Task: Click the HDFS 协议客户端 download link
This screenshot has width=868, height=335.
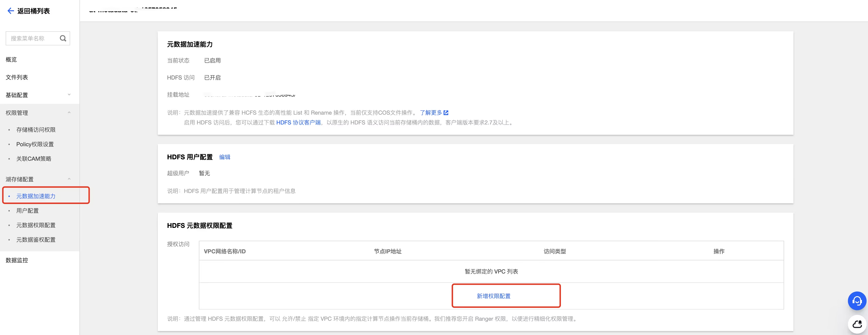Action: pyautogui.click(x=298, y=122)
